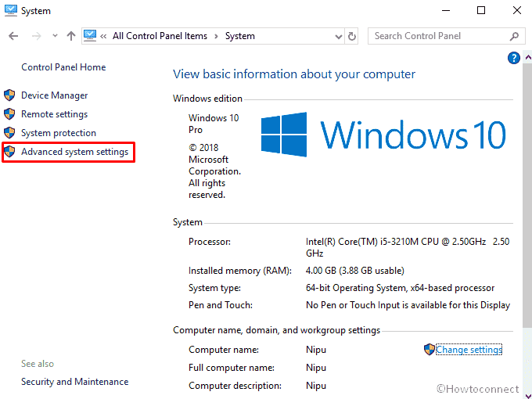Image resolution: width=532 pixels, height=399 pixels.
Task: Click the Computer description value Nipu
Action: (x=316, y=386)
